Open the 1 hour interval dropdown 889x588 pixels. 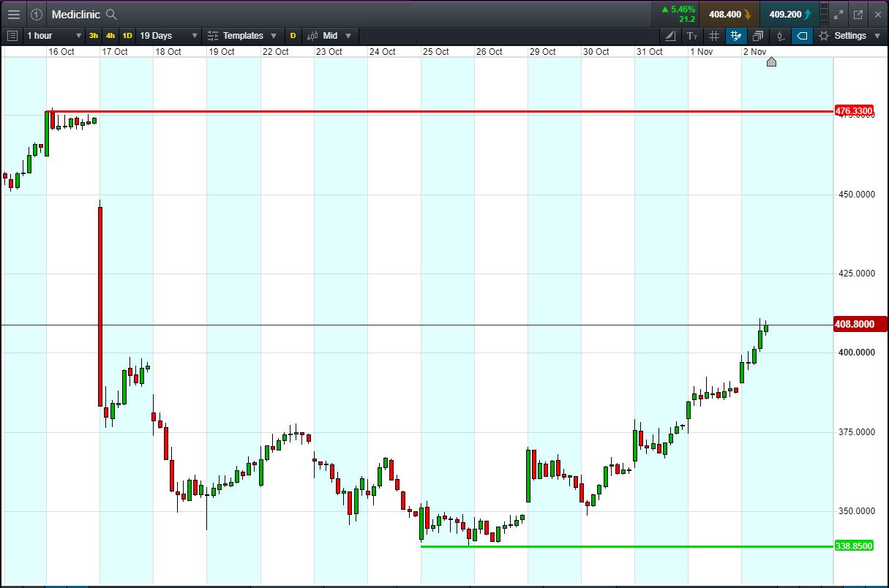[x=54, y=35]
